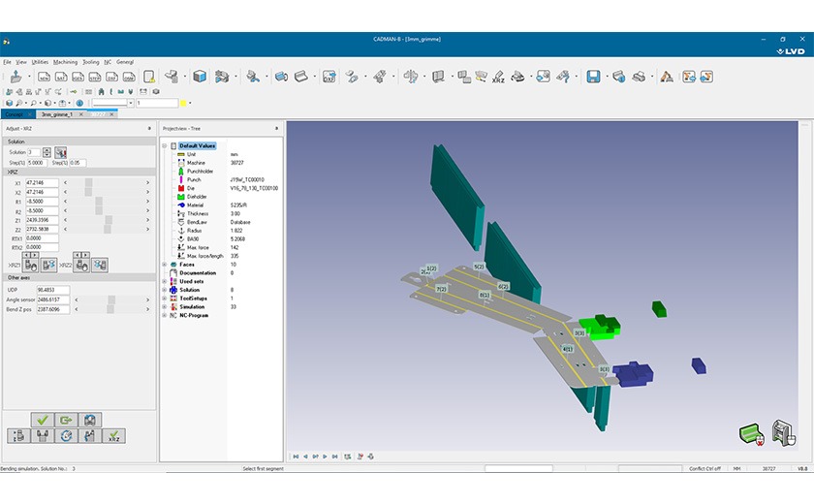Click the green exit arrow button
Screen dimensions: 814x504
tap(66, 420)
